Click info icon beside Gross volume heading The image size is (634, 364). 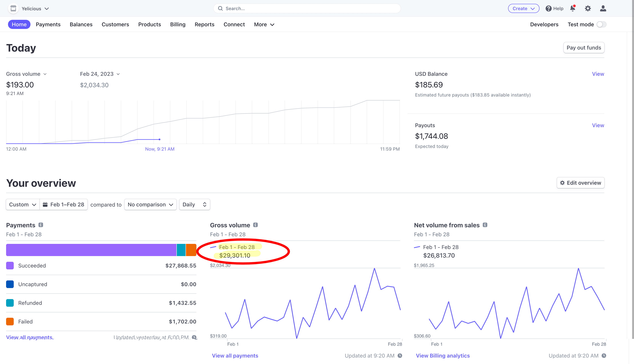pyautogui.click(x=255, y=225)
